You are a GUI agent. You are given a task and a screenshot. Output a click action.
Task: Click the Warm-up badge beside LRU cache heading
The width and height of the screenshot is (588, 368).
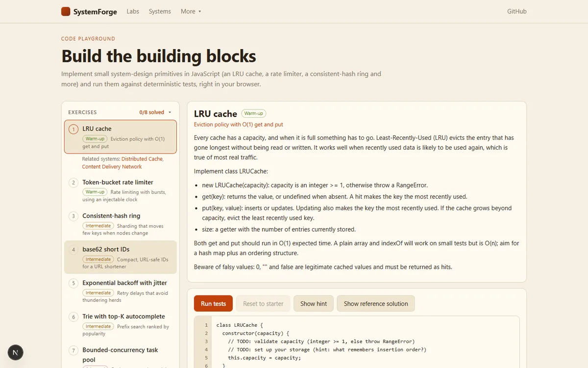[253, 113]
